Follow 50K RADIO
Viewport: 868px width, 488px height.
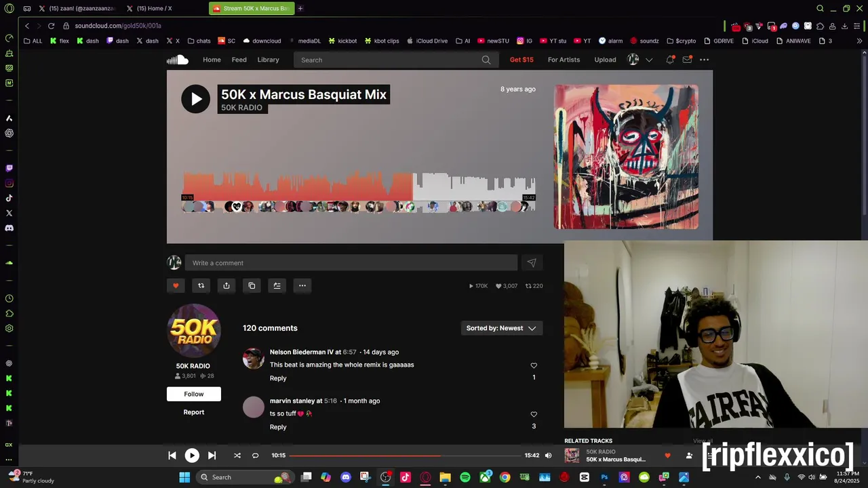194,394
